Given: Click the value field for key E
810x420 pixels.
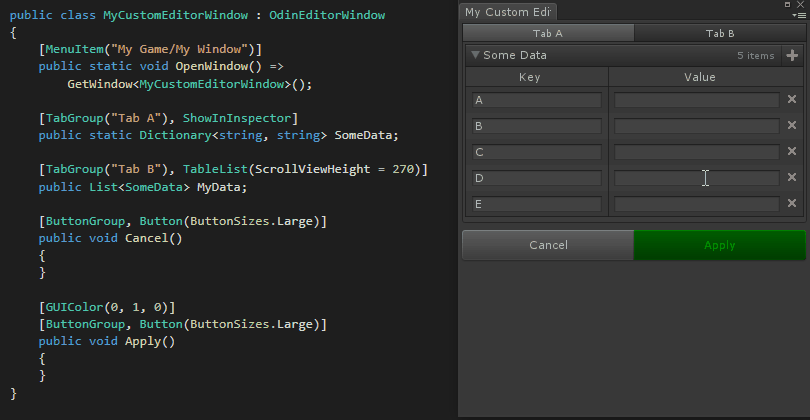Looking at the screenshot, I should (696, 204).
